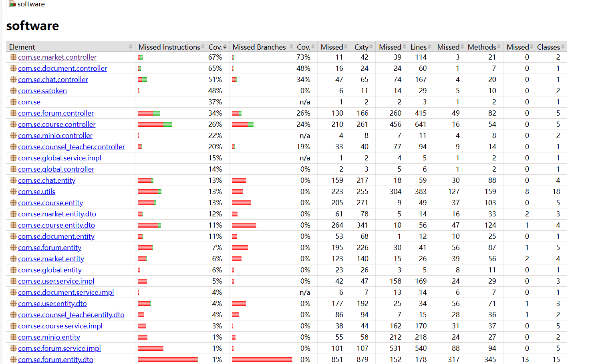Click the package icon beside com.se.chat.entity

tap(13, 180)
